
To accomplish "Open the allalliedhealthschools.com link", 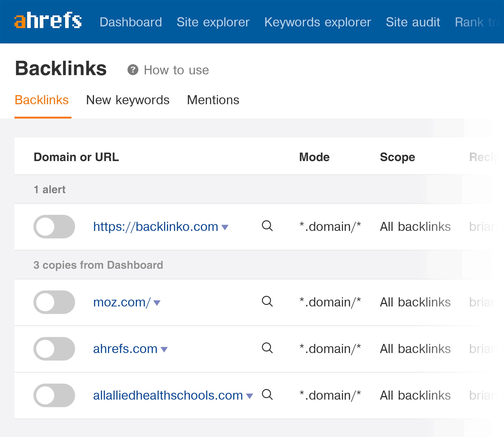I will coord(168,395).
